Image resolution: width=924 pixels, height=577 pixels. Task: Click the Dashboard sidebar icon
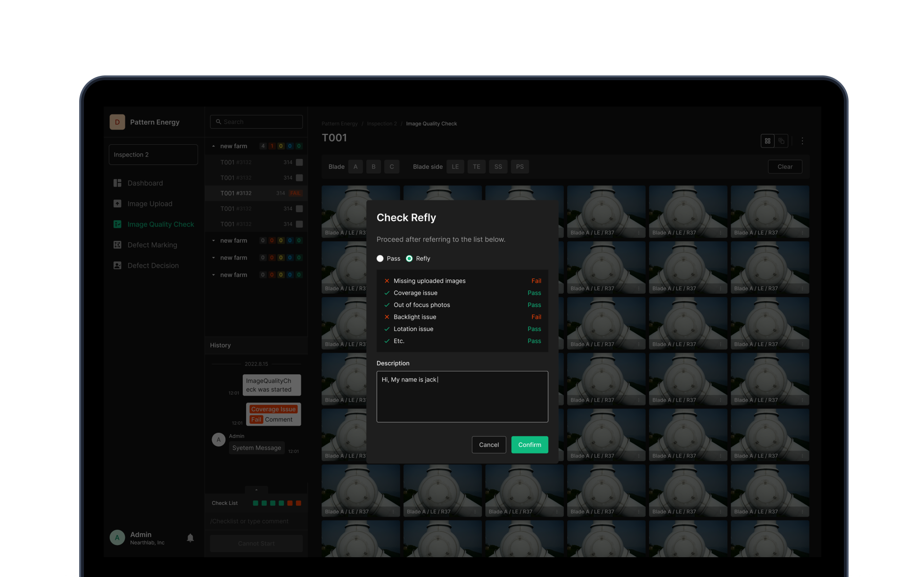pos(117,183)
